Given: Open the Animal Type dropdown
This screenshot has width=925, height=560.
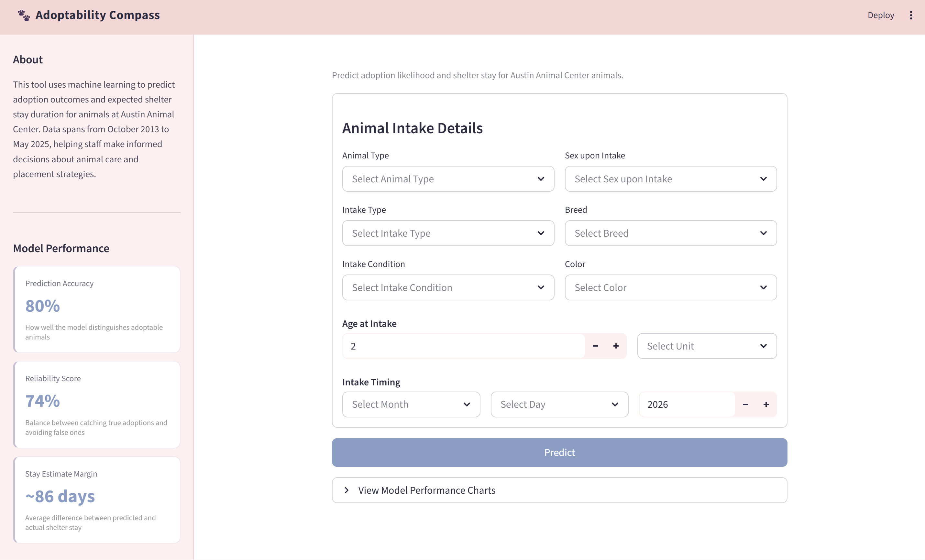Looking at the screenshot, I should click(x=448, y=179).
